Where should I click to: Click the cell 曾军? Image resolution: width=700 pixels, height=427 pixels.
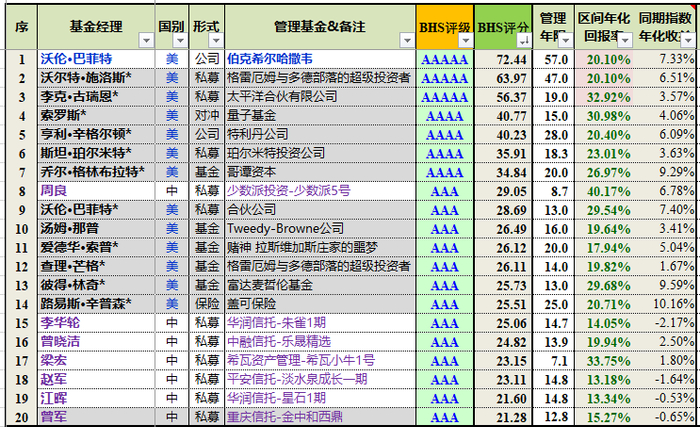pyautogui.click(x=96, y=417)
